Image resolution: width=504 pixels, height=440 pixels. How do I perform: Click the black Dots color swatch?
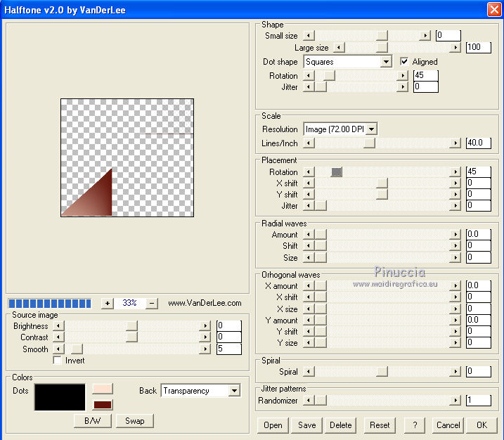(x=60, y=397)
